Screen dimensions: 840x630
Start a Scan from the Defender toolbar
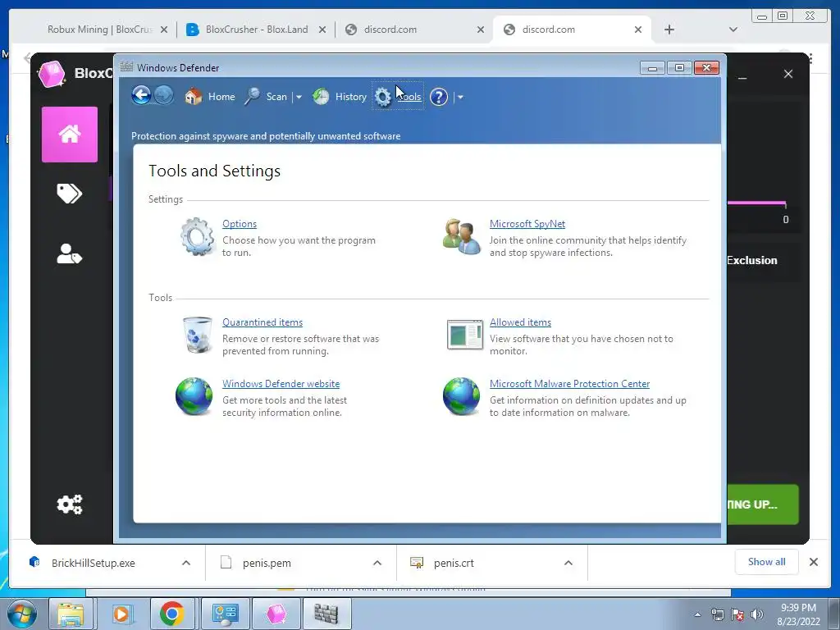[x=267, y=97]
